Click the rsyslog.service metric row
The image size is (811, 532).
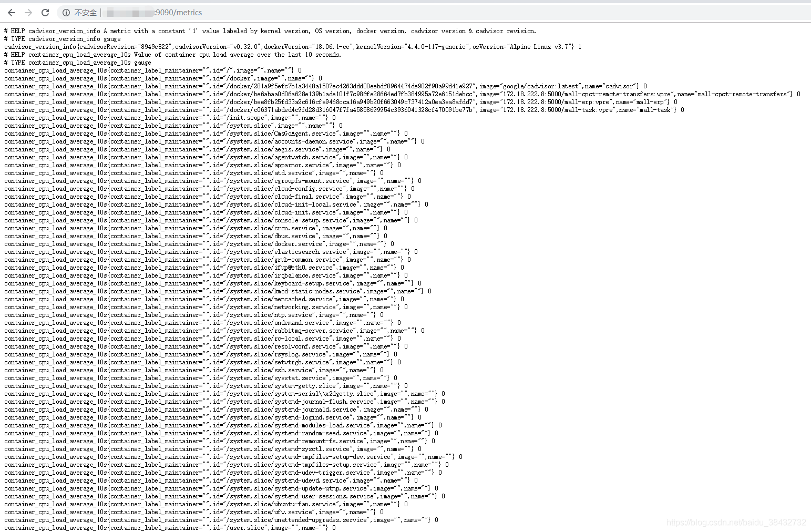pyautogui.click(x=201, y=354)
